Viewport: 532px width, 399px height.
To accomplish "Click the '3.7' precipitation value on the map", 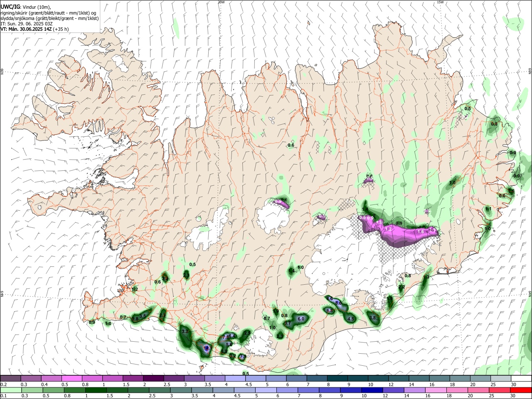I will click(x=287, y=323).
